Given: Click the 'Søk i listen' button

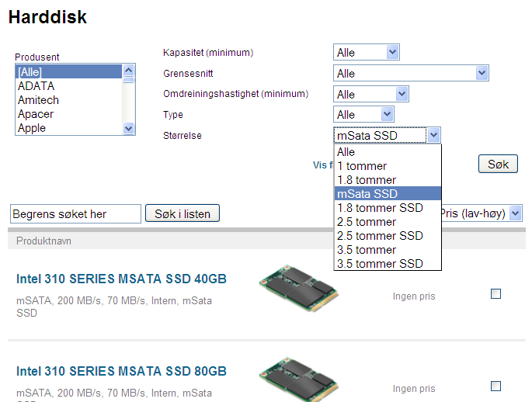Looking at the screenshot, I should point(183,214).
